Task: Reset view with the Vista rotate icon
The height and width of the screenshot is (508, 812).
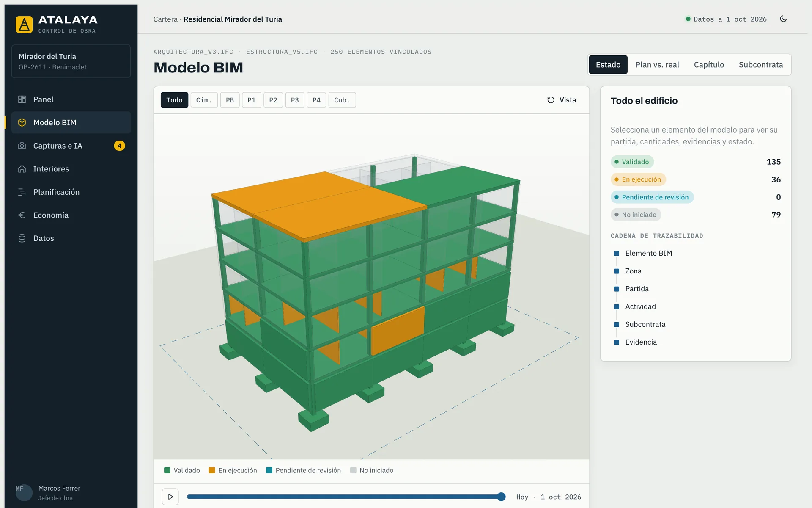Action: 551,100
